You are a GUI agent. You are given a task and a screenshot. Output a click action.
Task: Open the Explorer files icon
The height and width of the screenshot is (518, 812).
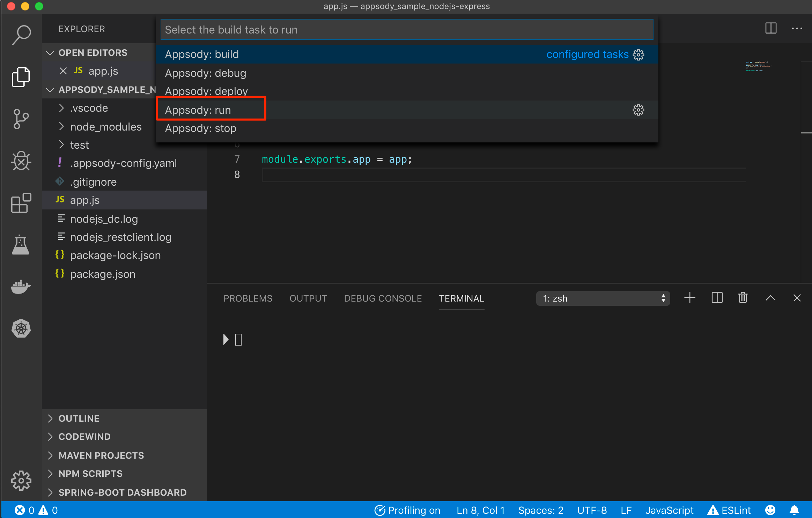21,77
